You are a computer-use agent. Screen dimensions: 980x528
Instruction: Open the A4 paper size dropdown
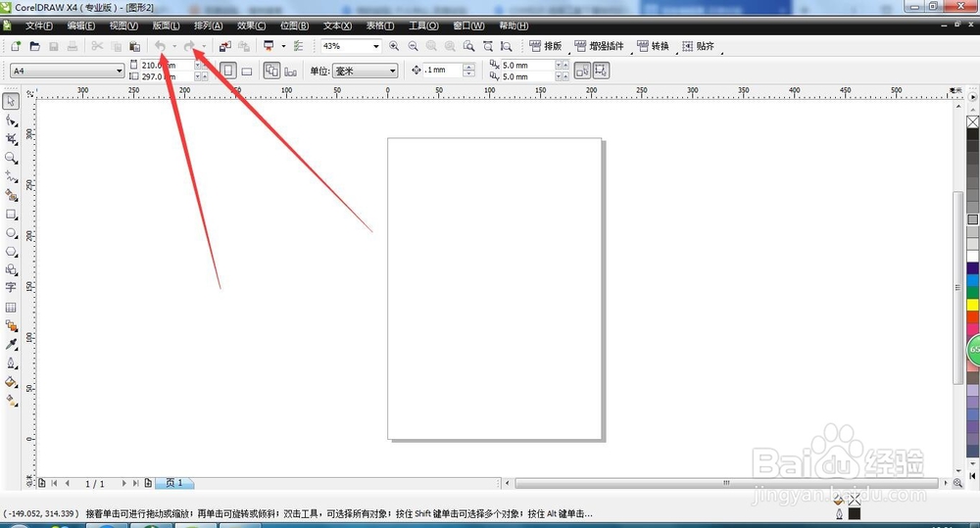(x=120, y=72)
